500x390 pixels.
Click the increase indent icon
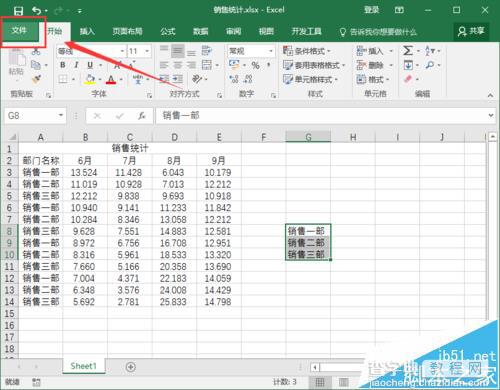click(x=178, y=79)
